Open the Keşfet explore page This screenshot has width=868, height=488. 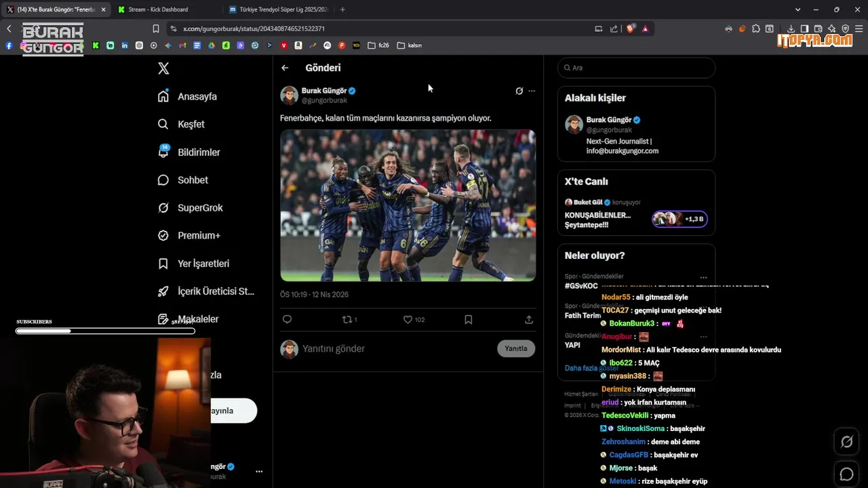click(x=181, y=124)
